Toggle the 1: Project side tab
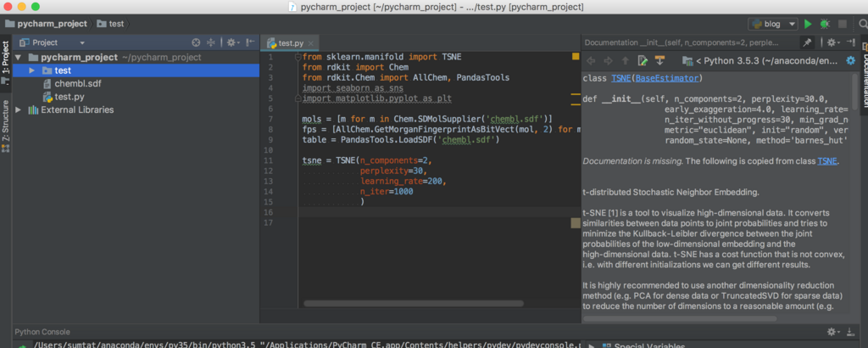Viewport: 868px width, 348px height. [6, 61]
